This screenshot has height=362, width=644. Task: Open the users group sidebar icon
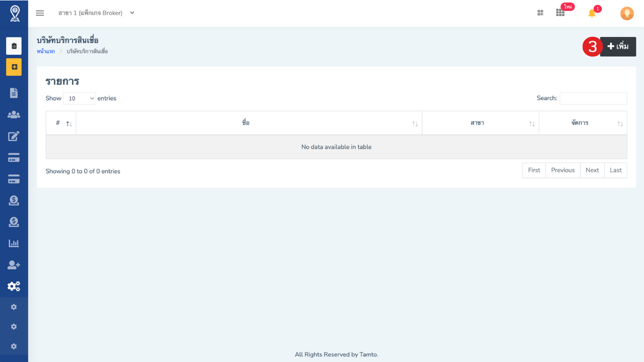14,115
